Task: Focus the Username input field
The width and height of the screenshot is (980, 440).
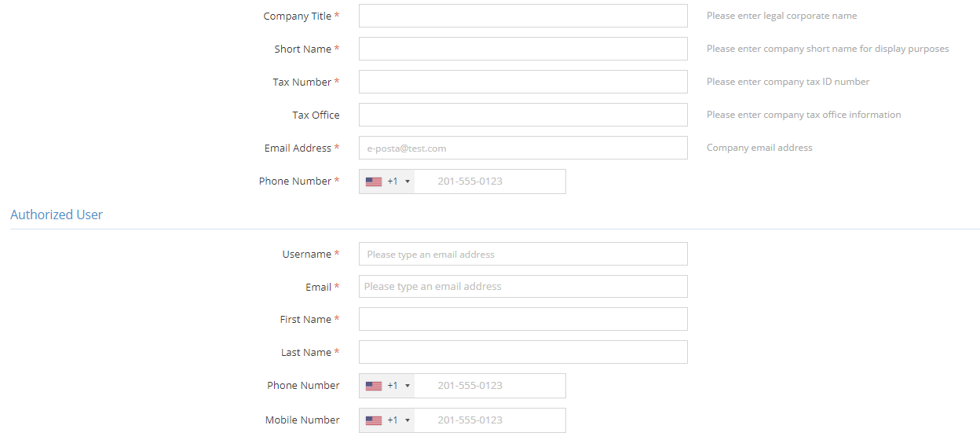Action: [x=523, y=254]
